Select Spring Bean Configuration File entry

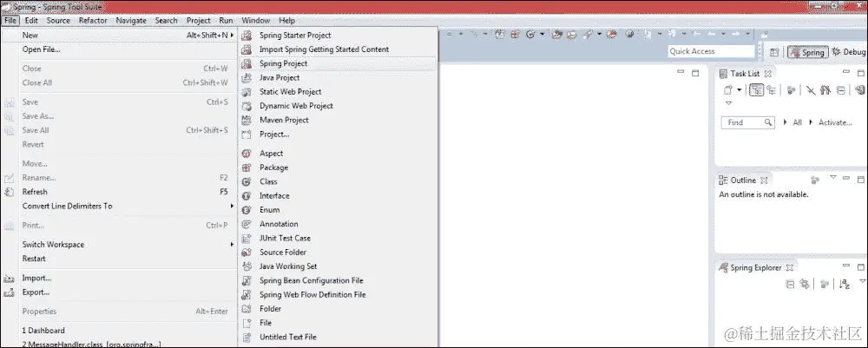pos(339,280)
